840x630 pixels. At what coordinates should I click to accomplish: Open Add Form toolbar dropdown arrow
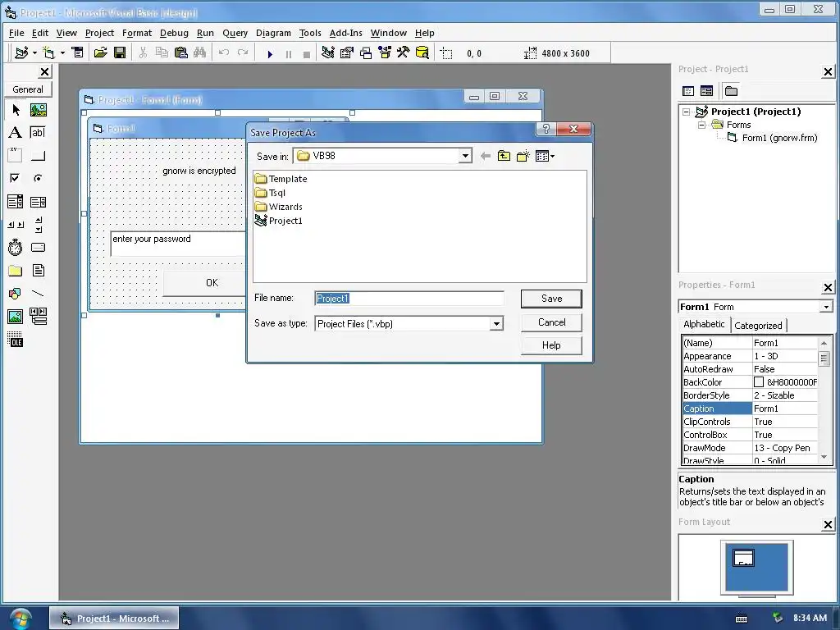pyautogui.click(x=62, y=52)
